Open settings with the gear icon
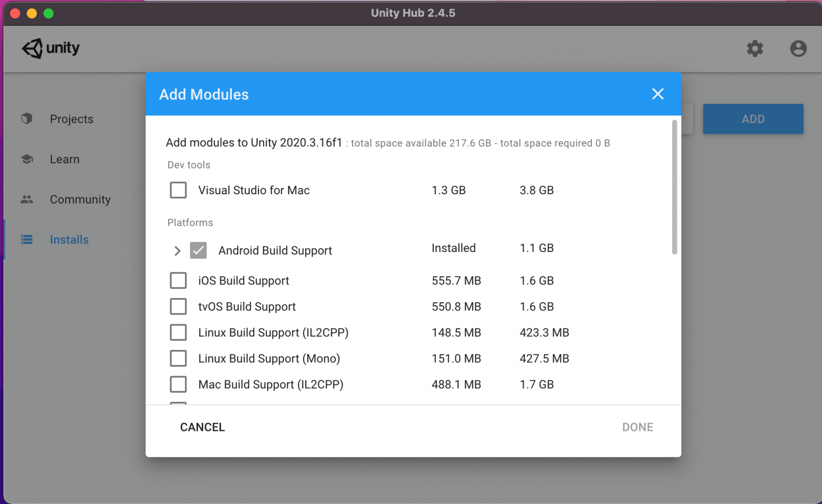Image resolution: width=822 pixels, height=504 pixels. coord(755,49)
